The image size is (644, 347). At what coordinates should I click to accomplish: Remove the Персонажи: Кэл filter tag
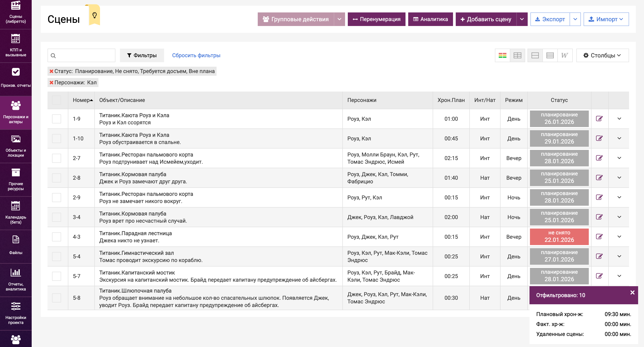tap(51, 83)
